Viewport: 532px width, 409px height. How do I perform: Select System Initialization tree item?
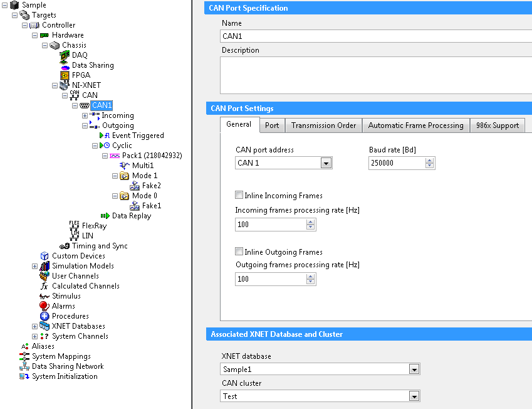[65, 376]
